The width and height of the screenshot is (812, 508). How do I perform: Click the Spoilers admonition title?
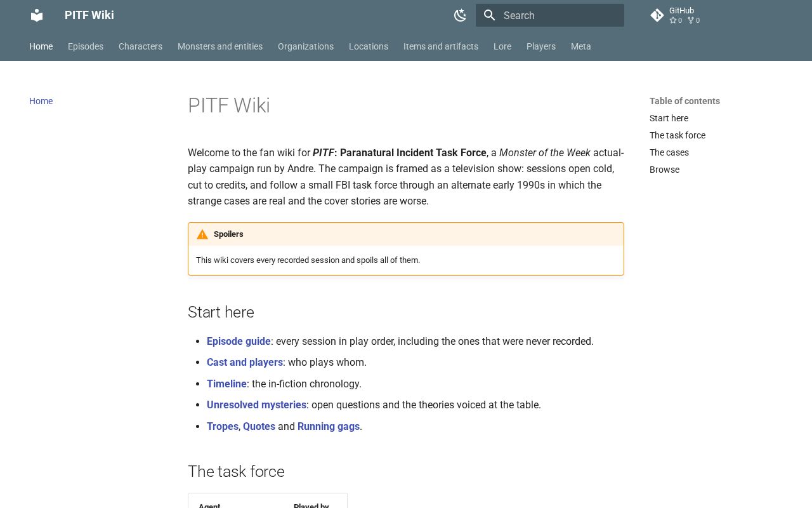click(x=228, y=234)
